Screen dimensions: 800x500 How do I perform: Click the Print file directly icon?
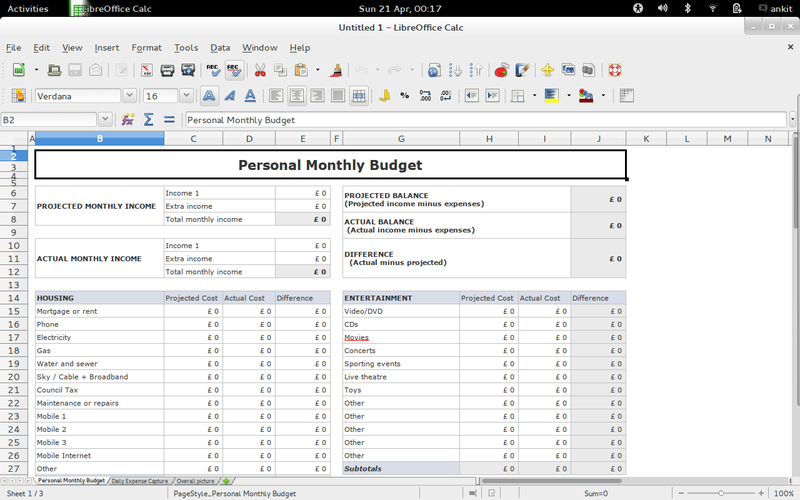pyautogui.click(x=167, y=71)
